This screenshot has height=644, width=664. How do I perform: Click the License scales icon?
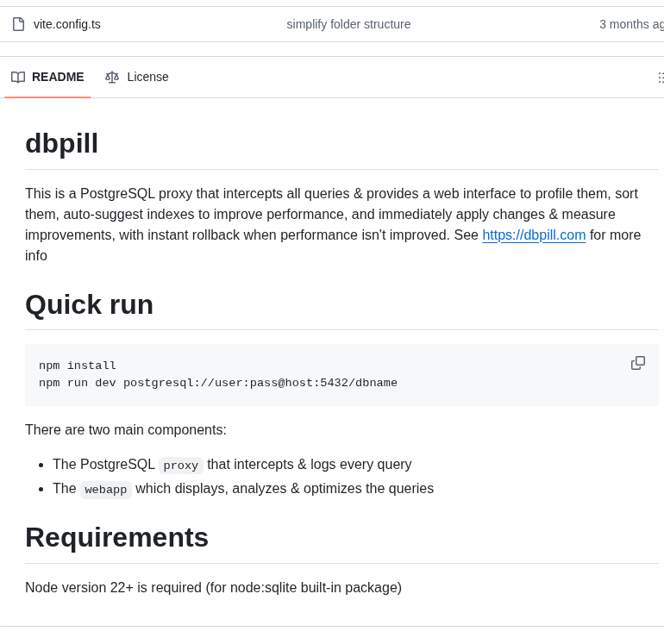click(112, 77)
